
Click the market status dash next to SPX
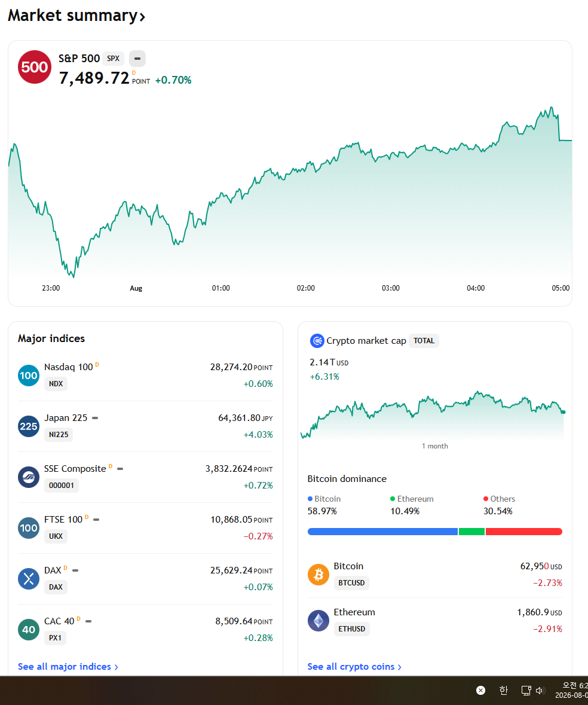point(137,59)
